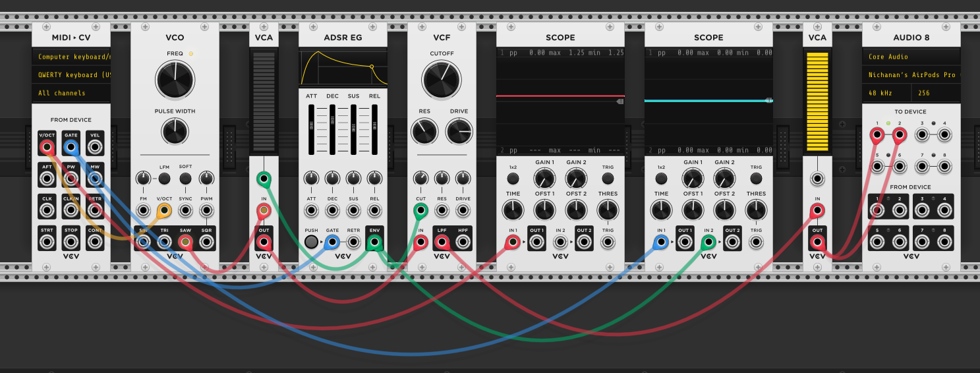The width and height of the screenshot is (980, 373).
Task: Toggle the SOFT sync button on VCO
Action: click(186, 179)
